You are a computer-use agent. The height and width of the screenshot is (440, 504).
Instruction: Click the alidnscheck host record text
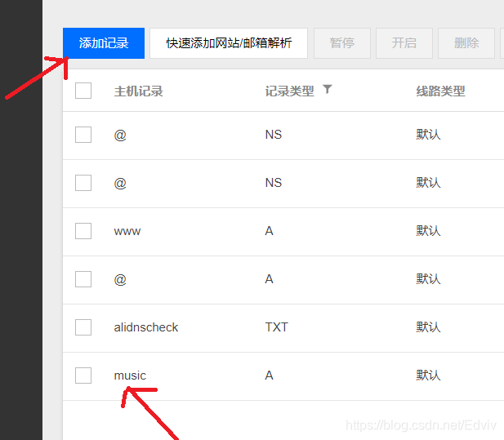(x=146, y=327)
